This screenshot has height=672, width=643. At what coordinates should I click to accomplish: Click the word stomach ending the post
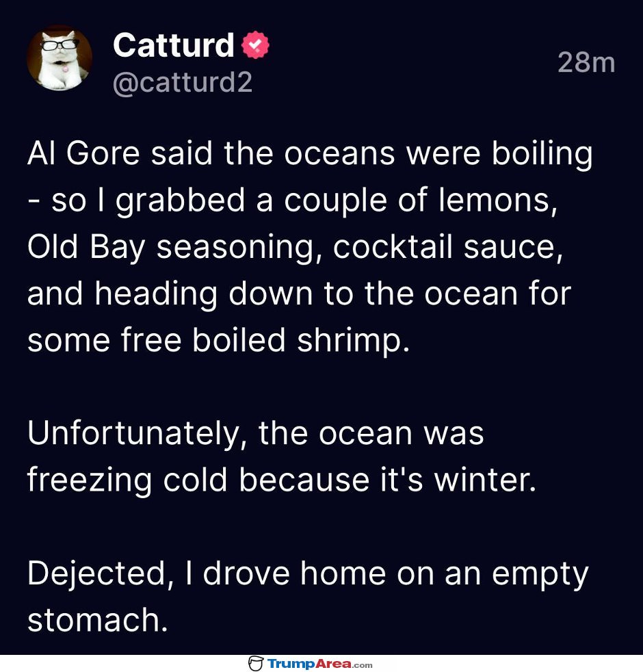pyautogui.click(x=98, y=620)
